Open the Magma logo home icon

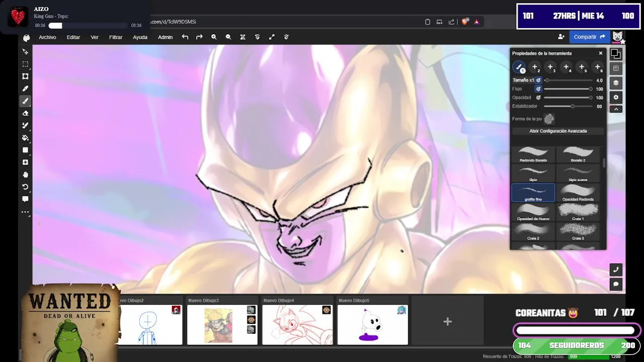[x=26, y=37]
